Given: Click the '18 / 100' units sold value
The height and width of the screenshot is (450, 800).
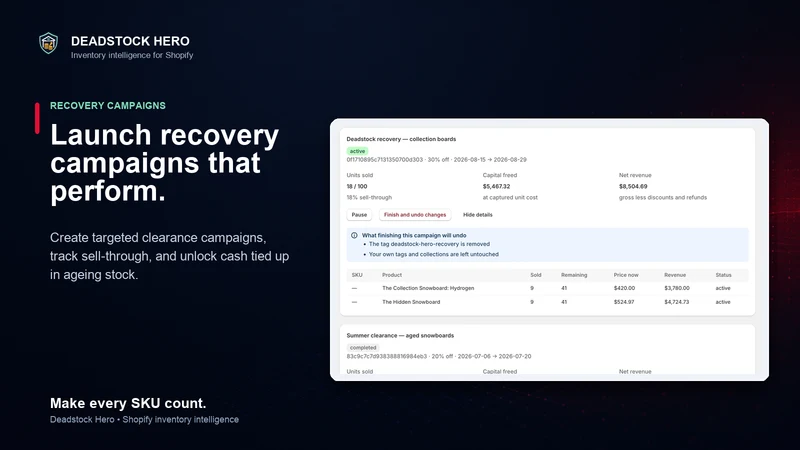Looking at the screenshot, I should point(357,187).
